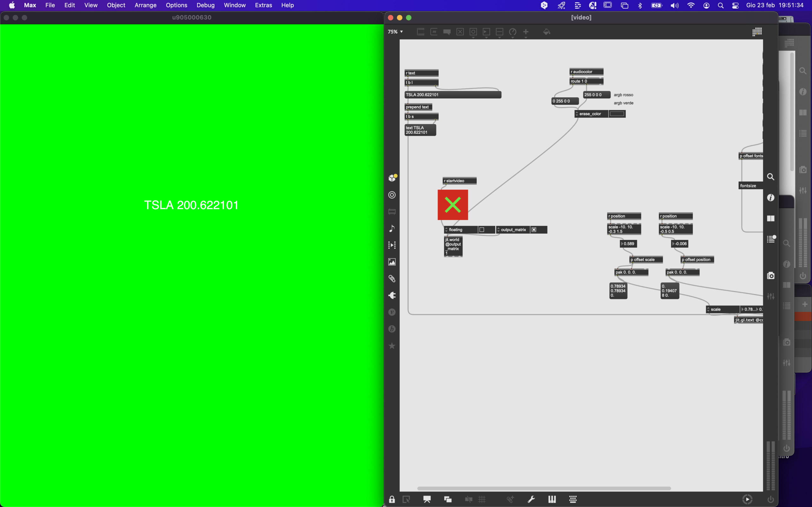
Task: Open the 75% zoom dropdown
Action: (395, 32)
